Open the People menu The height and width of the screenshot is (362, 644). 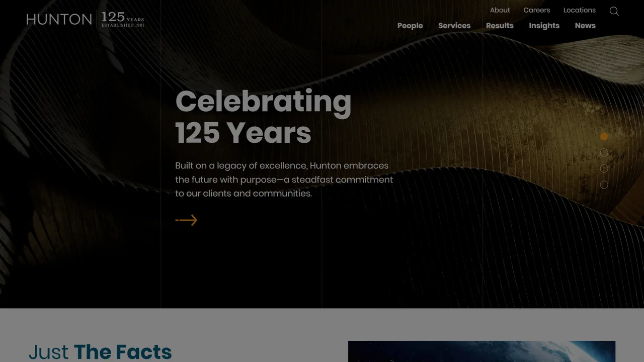pyautogui.click(x=410, y=26)
